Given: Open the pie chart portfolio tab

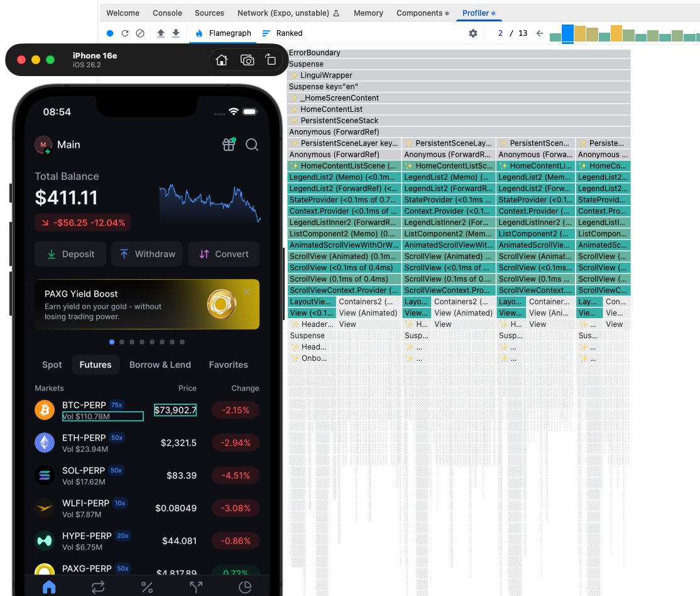Looking at the screenshot, I should click(x=245, y=587).
